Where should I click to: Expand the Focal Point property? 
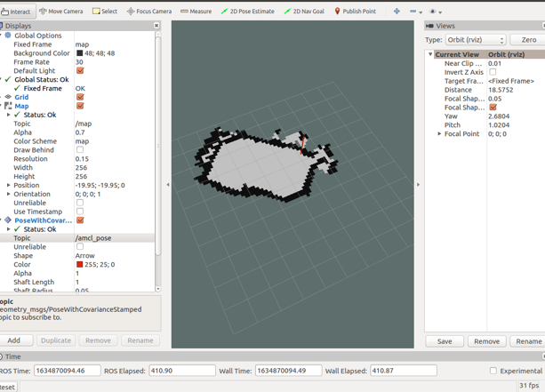(439, 134)
